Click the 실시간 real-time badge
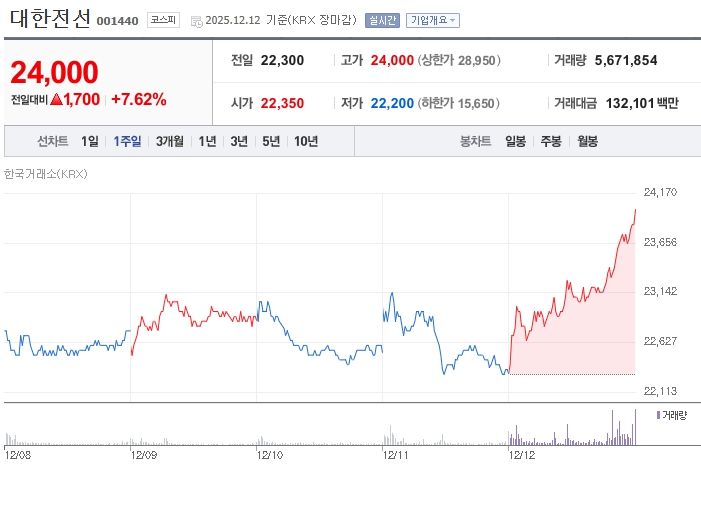Viewport: 701px width, 517px height. click(x=383, y=20)
